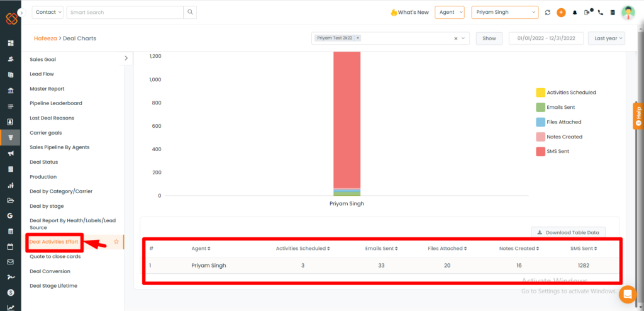This screenshot has height=311, width=644.
Task: Open the bank building icon in sidebar
Action: click(11, 91)
